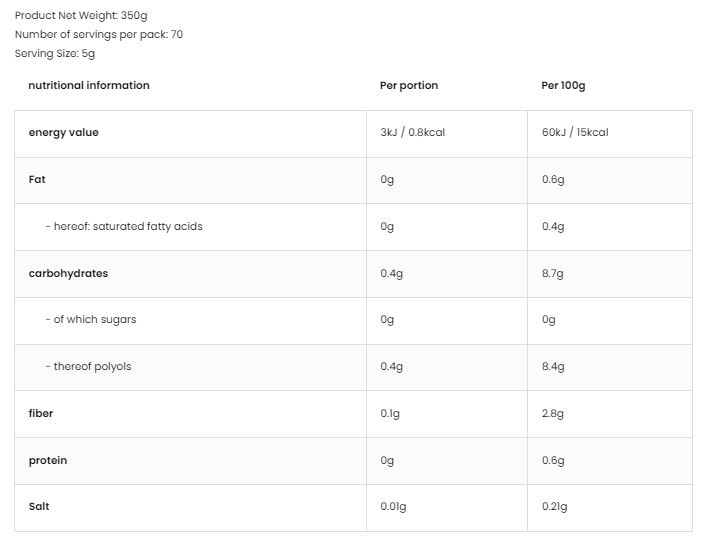The height and width of the screenshot is (541, 703).
Task: Click the '8.7g' carbohydrates per 100g value
Action: tap(552, 273)
